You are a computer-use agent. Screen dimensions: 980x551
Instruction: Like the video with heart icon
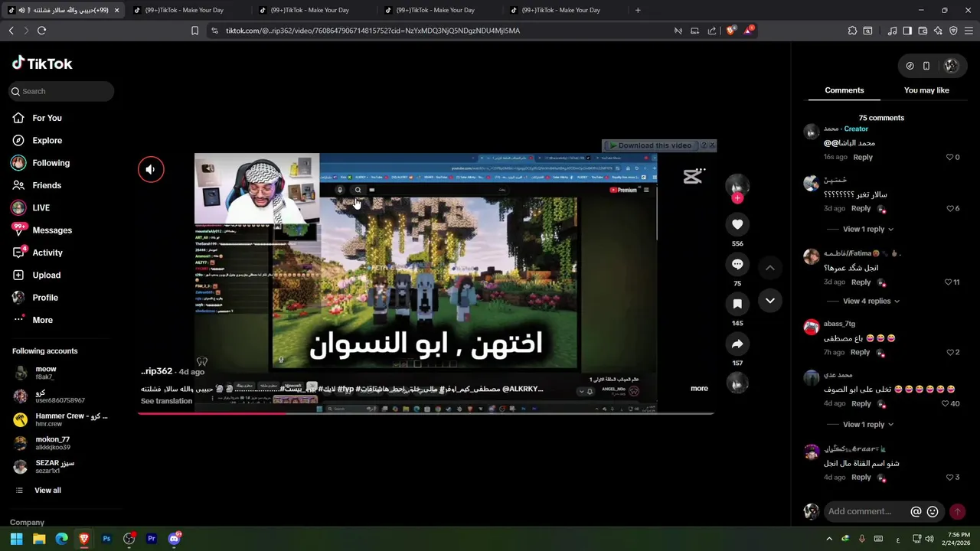coord(737,224)
